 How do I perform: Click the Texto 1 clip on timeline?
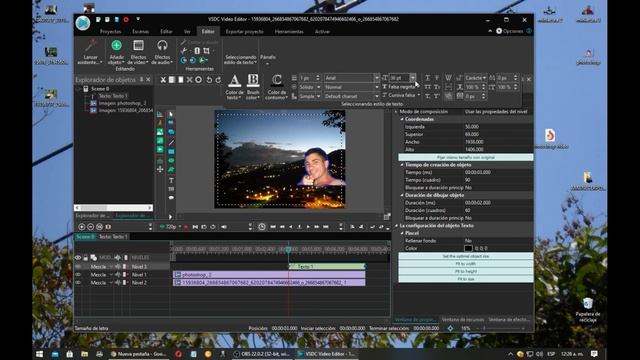tap(327, 267)
